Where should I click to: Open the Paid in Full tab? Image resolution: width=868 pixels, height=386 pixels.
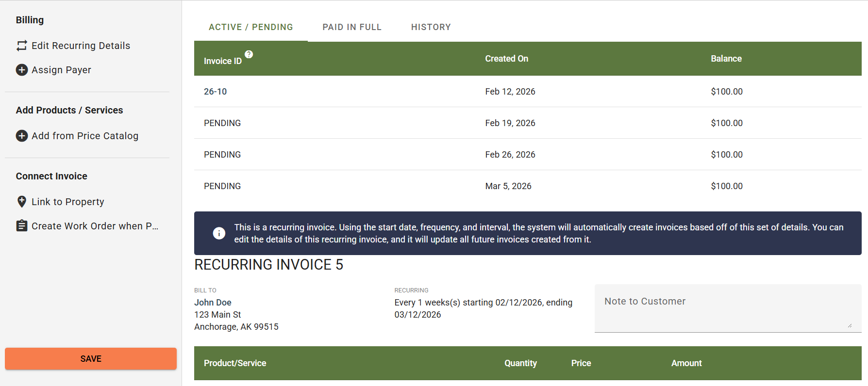[x=352, y=27]
